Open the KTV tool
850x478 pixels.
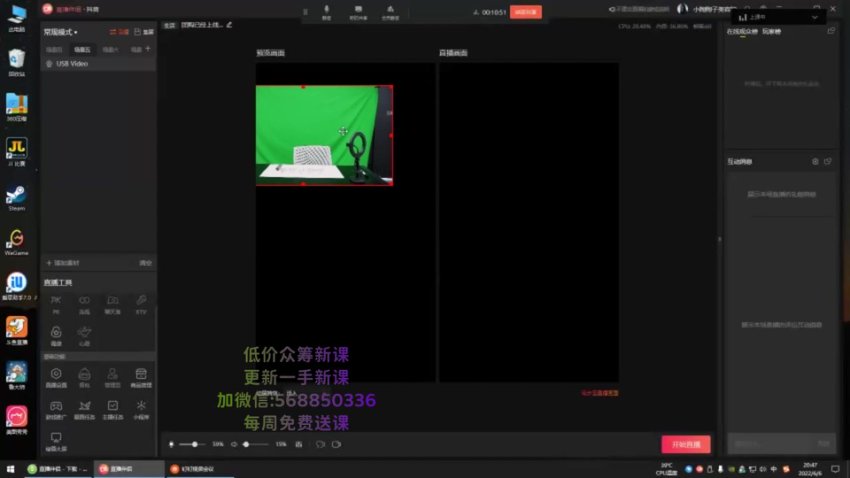pyautogui.click(x=141, y=301)
